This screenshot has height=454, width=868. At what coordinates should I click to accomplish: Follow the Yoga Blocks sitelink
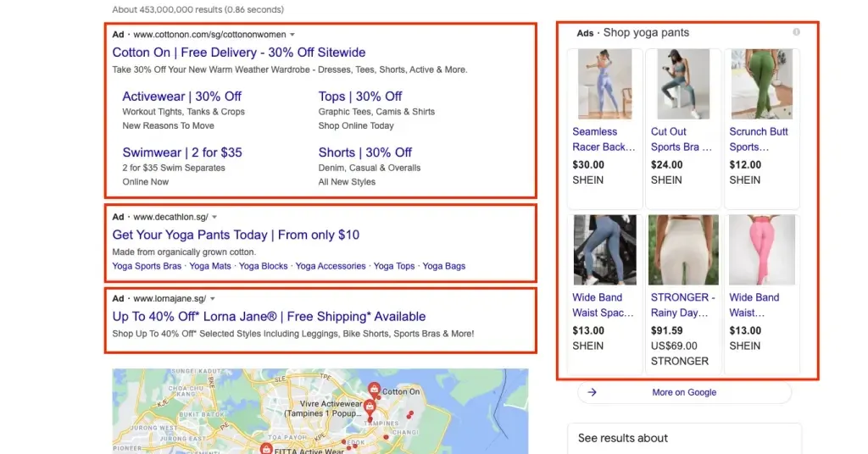click(x=263, y=266)
